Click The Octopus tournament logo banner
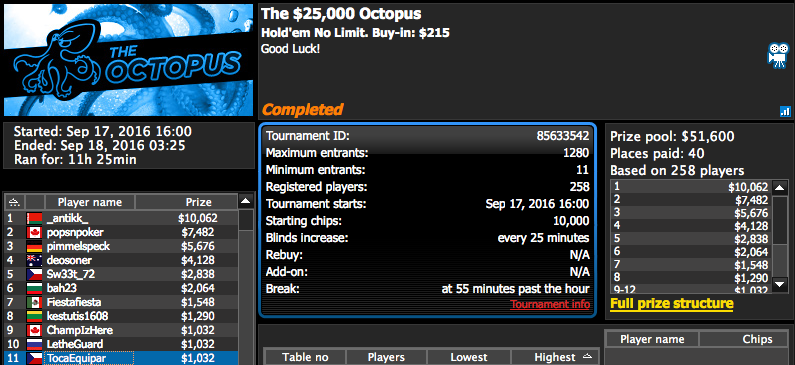Screen dimensions: 795x365 pyautogui.click(x=128, y=60)
